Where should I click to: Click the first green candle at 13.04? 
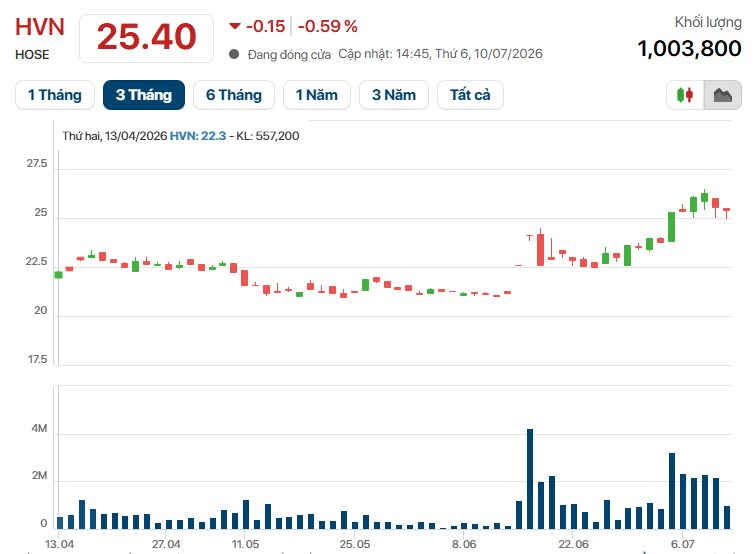pyautogui.click(x=59, y=275)
